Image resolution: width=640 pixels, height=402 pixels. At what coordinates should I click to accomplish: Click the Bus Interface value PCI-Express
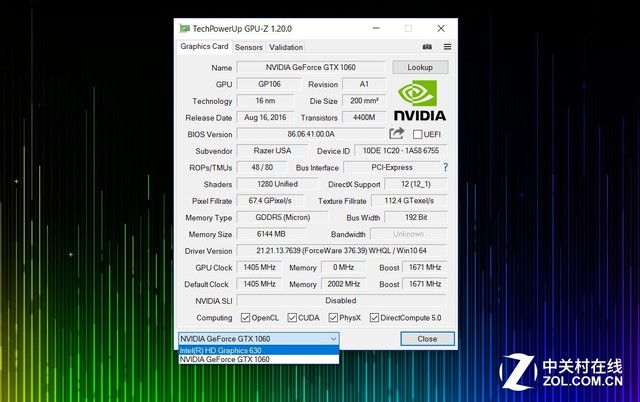click(392, 167)
